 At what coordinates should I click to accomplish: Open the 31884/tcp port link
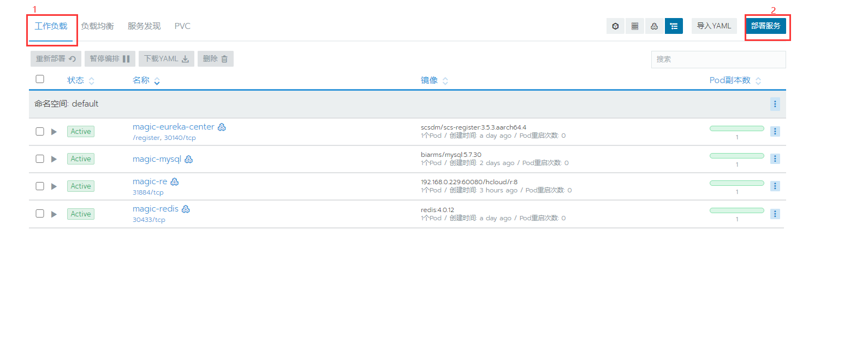tap(148, 192)
